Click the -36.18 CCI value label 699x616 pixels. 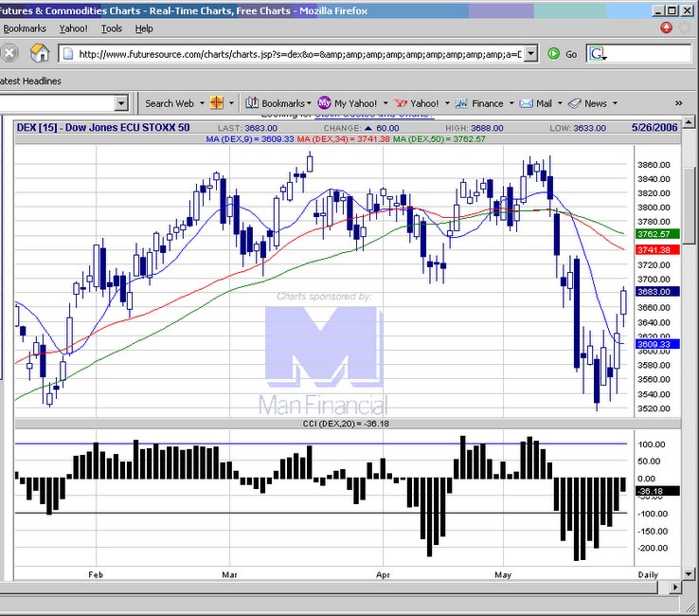[x=657, y=491]
